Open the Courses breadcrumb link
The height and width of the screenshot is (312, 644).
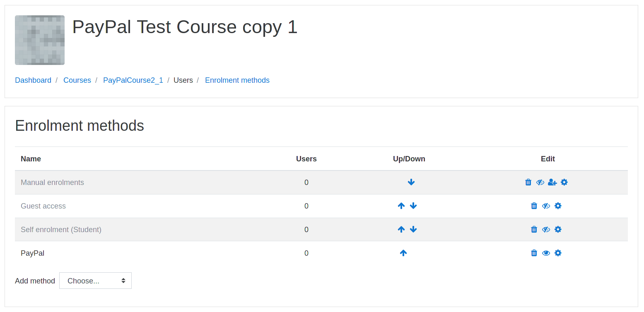(77, 80)
